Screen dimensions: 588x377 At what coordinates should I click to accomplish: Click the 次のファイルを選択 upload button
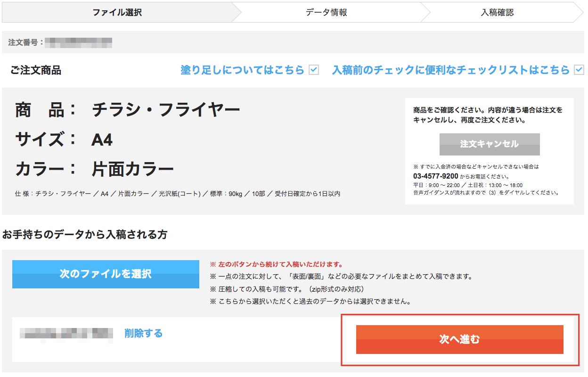[x=106, y=274]
